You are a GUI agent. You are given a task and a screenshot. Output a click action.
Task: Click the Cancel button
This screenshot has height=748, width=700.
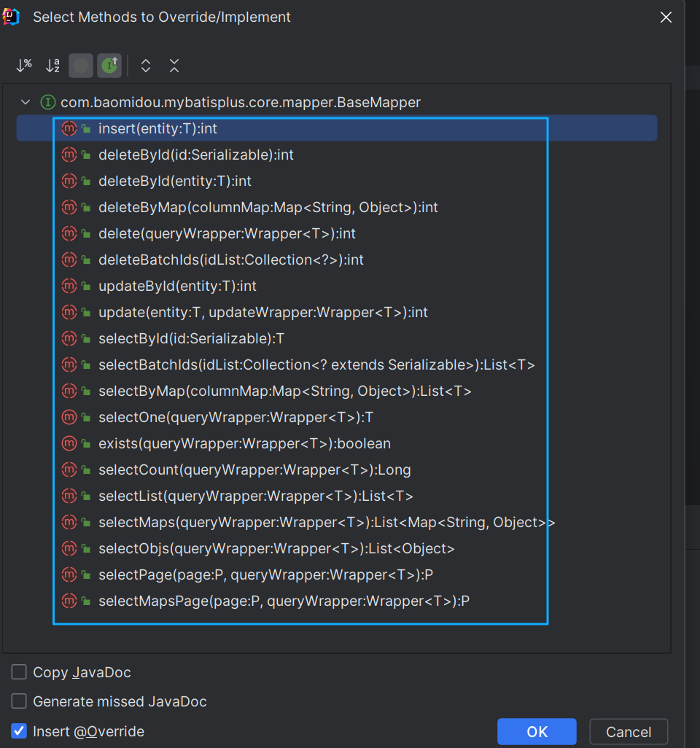coord(629,731)
